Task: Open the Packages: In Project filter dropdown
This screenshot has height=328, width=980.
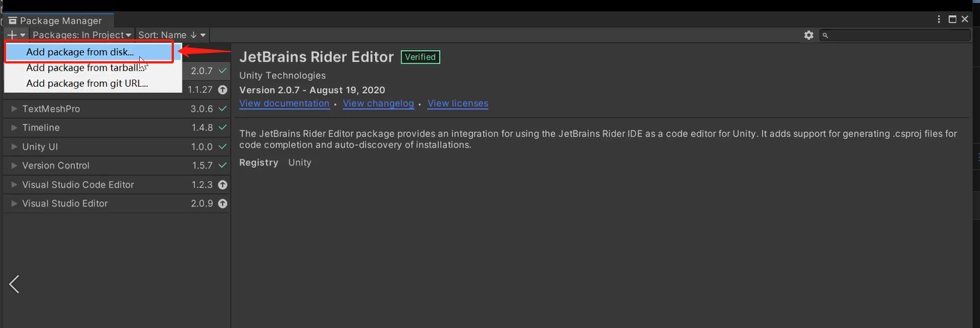Action: (82, 35)
